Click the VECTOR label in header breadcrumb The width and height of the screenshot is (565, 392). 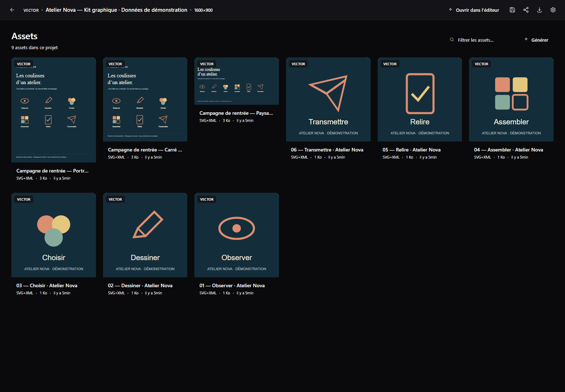pos(31,10)
